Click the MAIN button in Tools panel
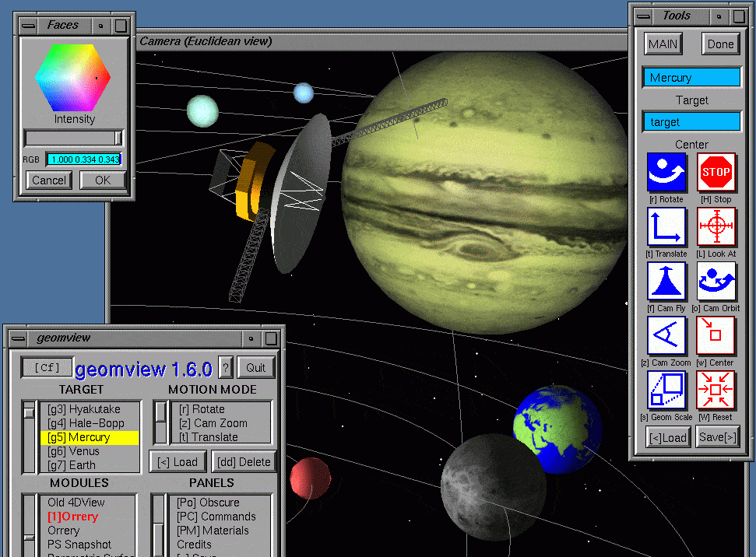 (x=663, y=44)
